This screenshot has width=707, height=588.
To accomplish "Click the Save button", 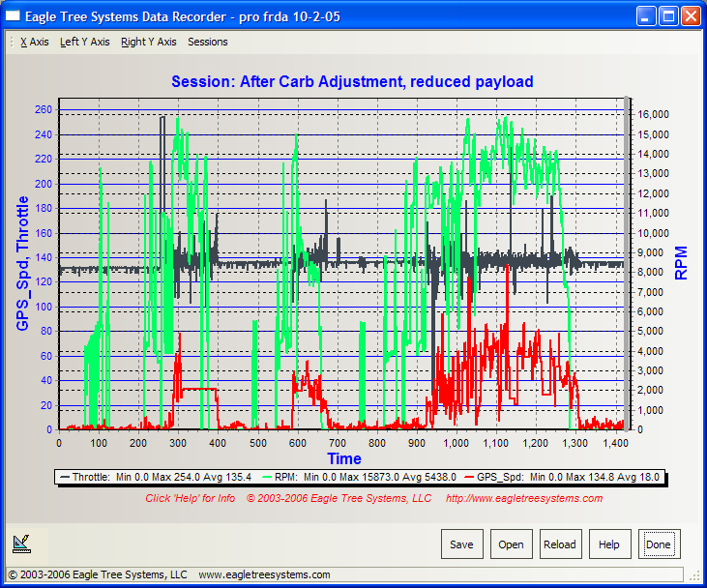I will click(x=461, y=544).
